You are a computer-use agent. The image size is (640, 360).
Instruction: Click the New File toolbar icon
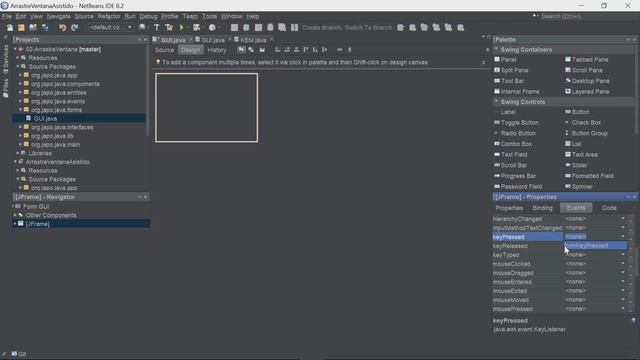click(9, 28)
